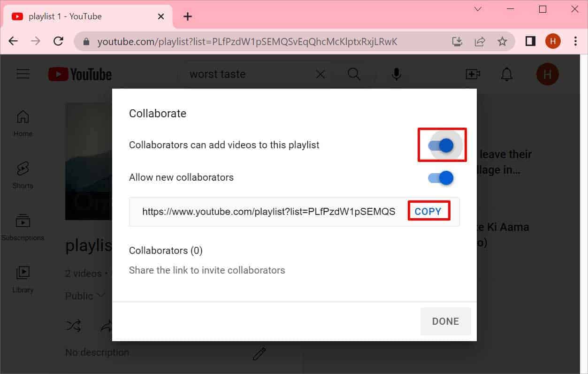Open YouTube account avatar menu
The height and width of the screenshot is (374, 588).
[x=547, y=74]
